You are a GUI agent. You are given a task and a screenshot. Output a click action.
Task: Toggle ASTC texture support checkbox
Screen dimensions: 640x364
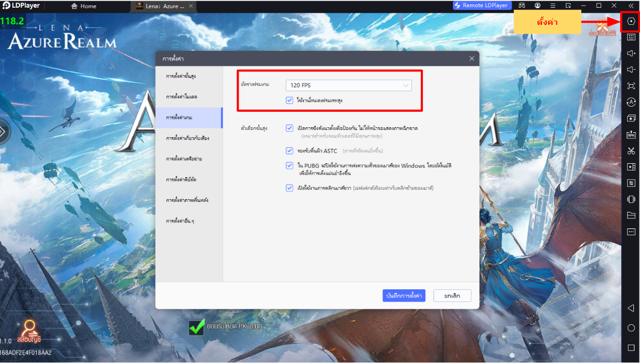[x=290, y=151]
